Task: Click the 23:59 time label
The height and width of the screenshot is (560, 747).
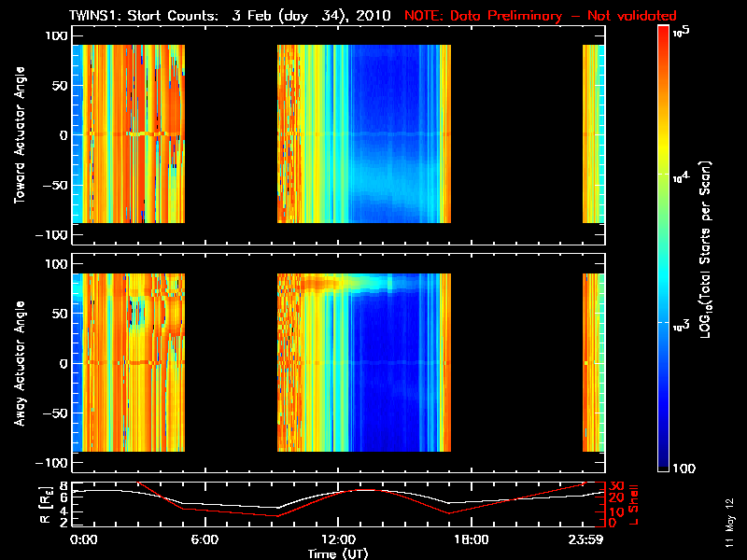Action: 586,540
